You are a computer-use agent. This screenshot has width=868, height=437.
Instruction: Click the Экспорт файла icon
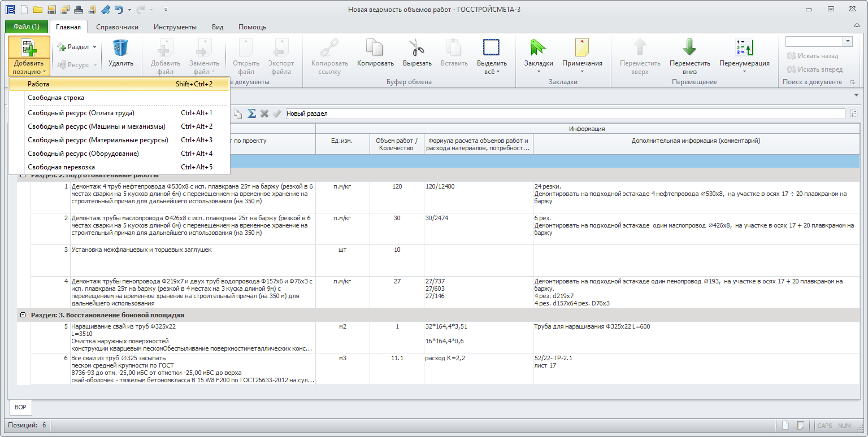coord(281,47)
